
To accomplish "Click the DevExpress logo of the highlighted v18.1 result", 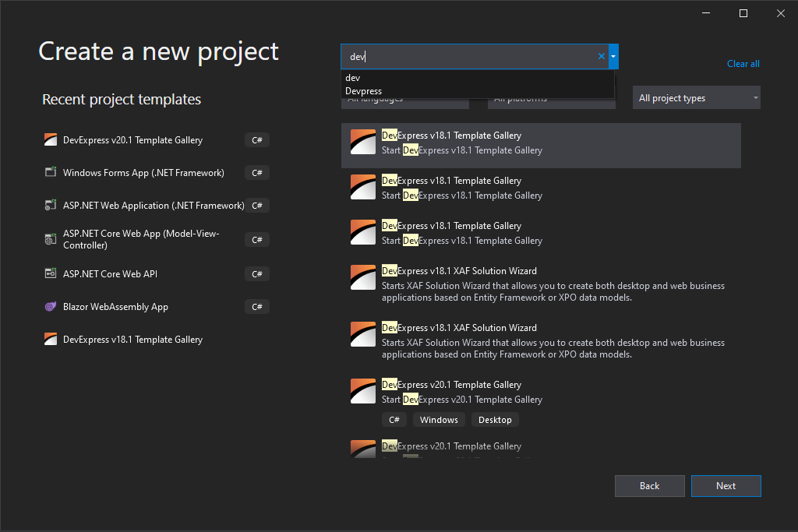I will coord(363,142).
